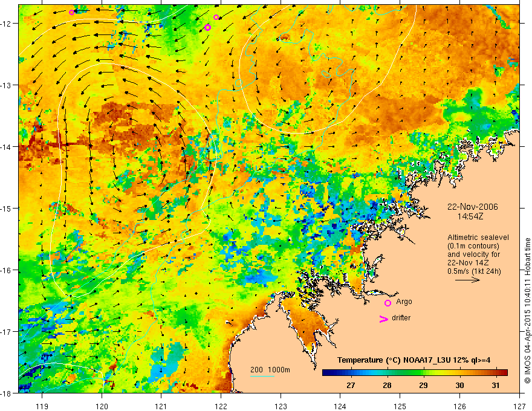
Task: Click the 'Altimetric sealevel' legend text
Action: click(478, 238)
